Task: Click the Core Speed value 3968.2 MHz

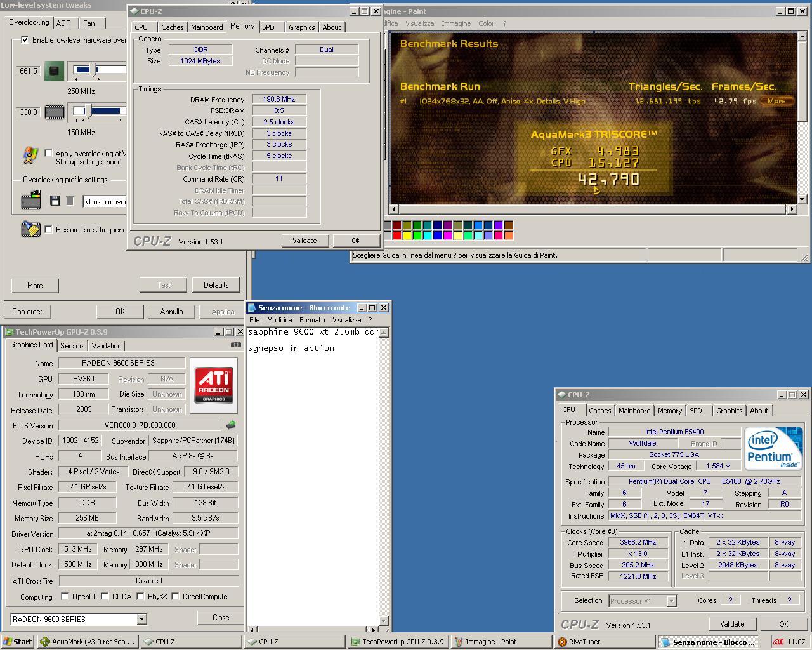Action: (x=638, y=542)
